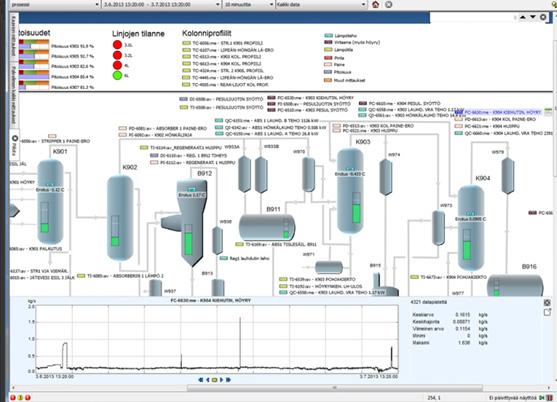The height and width of the screenshot is (402, 557).
Task: Click the REG. 1 B912 TIHEYS tag
Action: [188, 156]
